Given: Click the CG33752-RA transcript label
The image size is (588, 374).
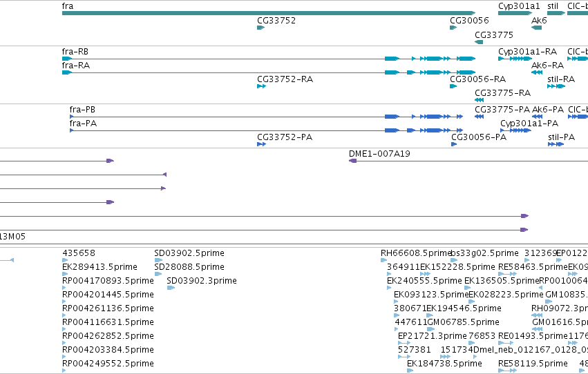Looking at the screenshot, I should pos(285,79).
